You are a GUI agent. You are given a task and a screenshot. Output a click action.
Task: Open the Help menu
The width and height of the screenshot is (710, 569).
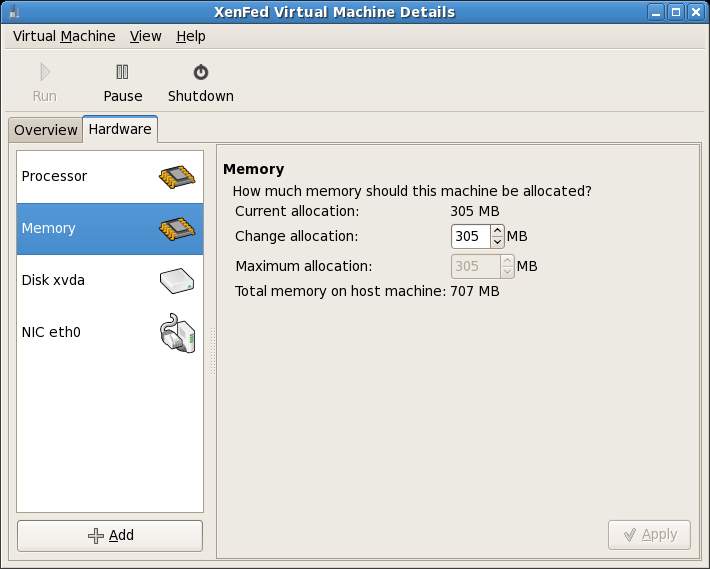190,36
